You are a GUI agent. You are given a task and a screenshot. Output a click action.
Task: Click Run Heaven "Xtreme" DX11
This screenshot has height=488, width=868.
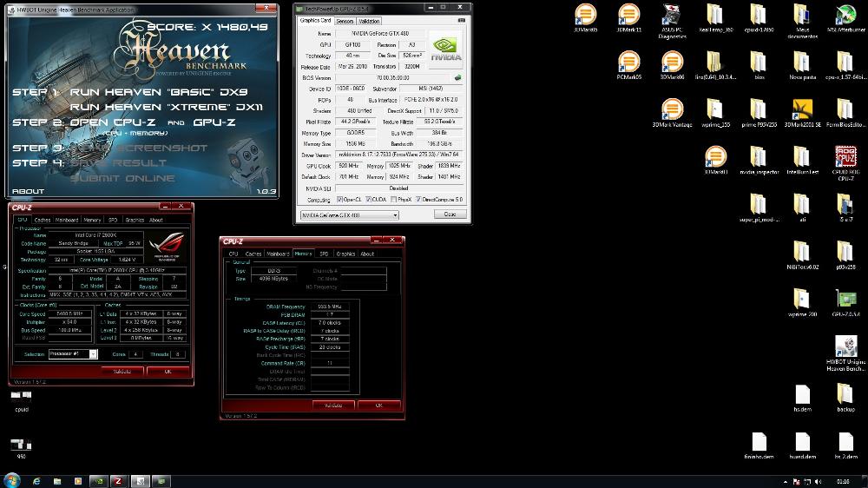pos(166,107)
